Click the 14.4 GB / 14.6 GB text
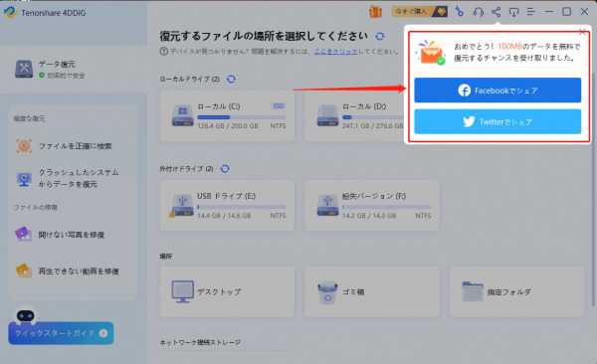 click(x=224, y=216)
